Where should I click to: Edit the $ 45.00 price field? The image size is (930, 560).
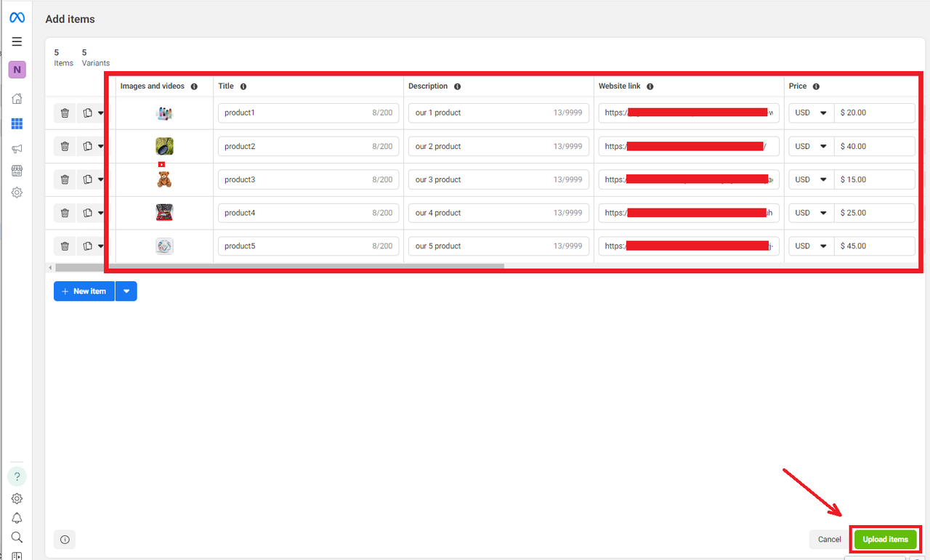tap(875, 246)
